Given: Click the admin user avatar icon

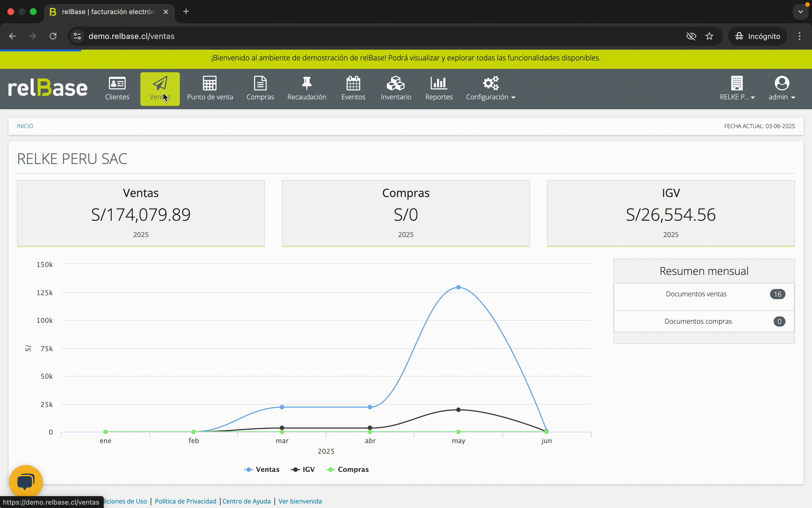Looking at the screenshot, I should tap(782, 83).
